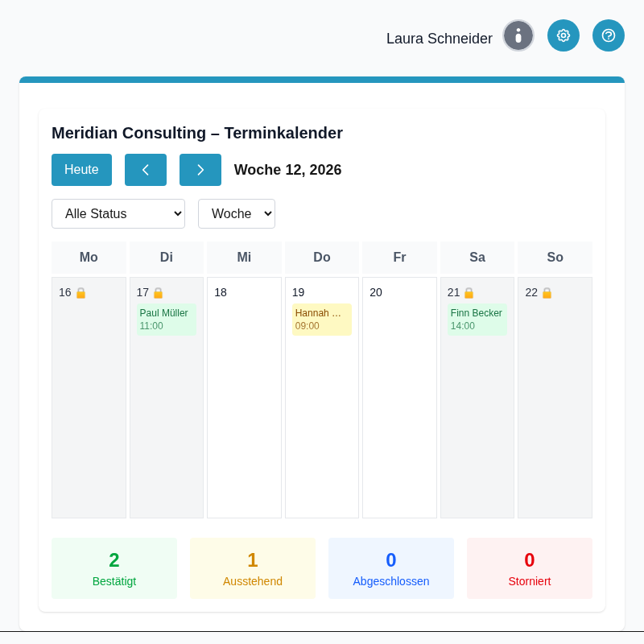This screenshot has width=644, height=644.
Task: Select the empty day 18 cell
Action: [244, 402]
